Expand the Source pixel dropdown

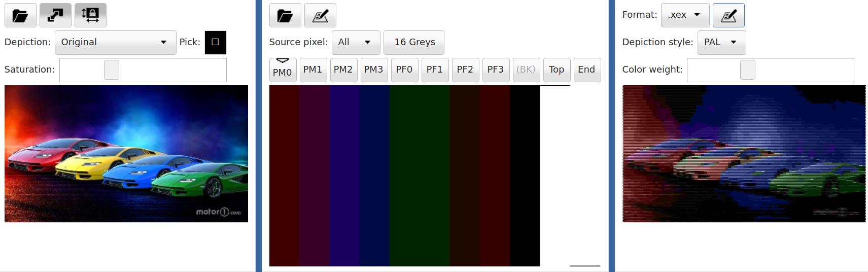356,42
